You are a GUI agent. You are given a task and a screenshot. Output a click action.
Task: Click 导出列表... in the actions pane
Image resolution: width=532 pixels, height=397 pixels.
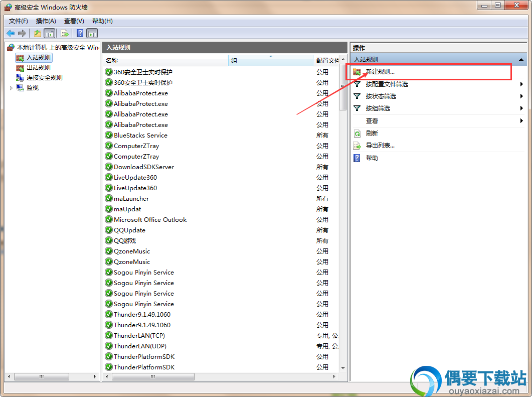point(380,146)
